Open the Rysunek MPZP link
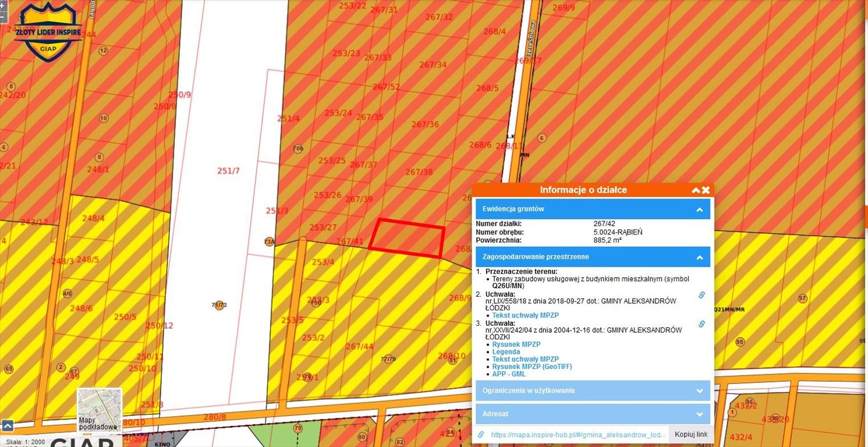The width and height of the screenshot is (868, 447). (516, 345)
